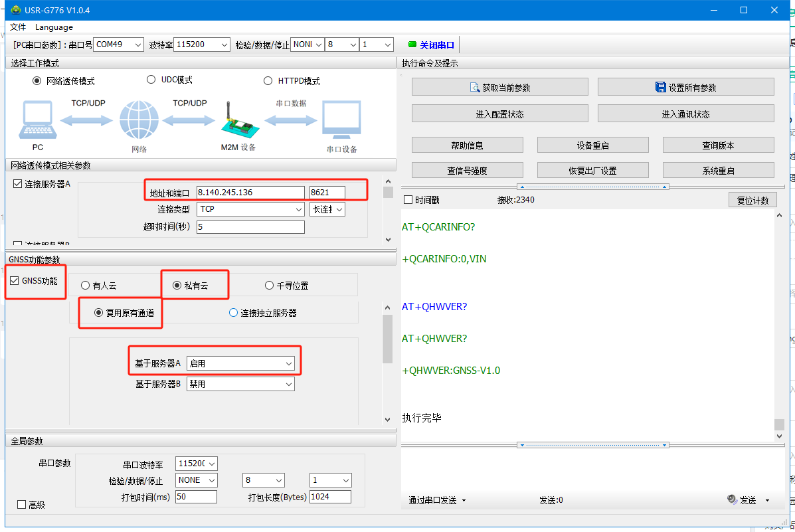The height and width of the screenshot is (532, 795).
Task: Open the 连接类型 TCP dropdown
Action: (250, 209)
